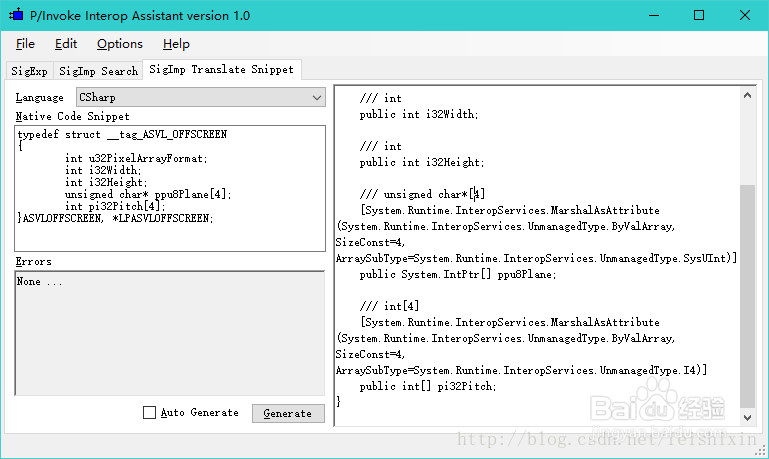Screen dimensions: 769x459
Task: Click the 'int u32PixelArrayFormat;' line
Action: click(136, 158)
